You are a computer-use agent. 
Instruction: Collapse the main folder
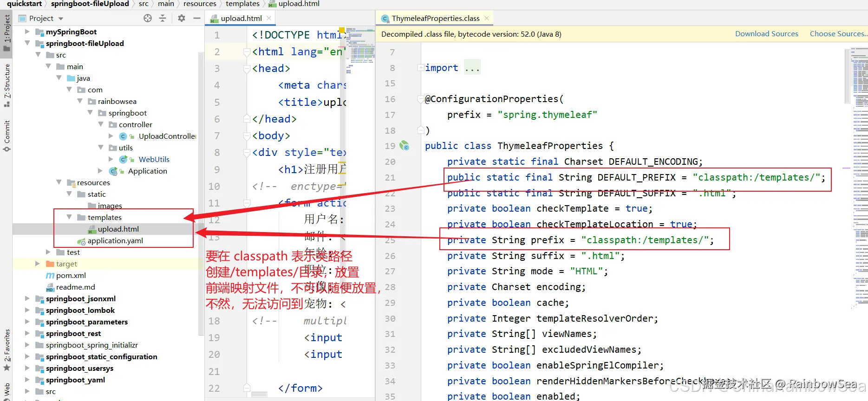click(x=48, y=66)
